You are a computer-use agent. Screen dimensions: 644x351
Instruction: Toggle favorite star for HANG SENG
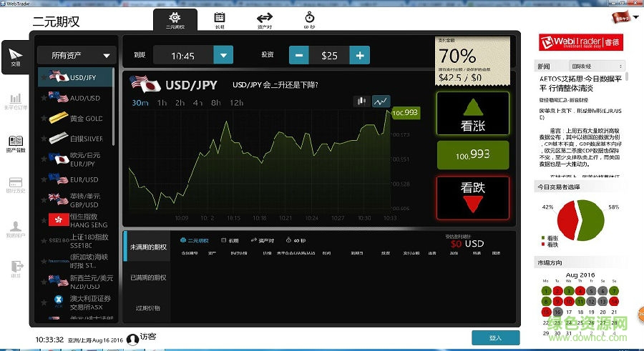(44, 220)
